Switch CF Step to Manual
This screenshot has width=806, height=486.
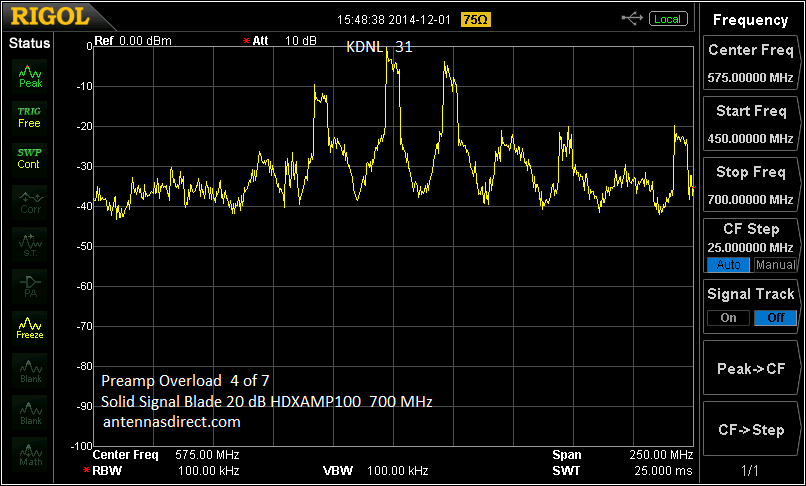point(775,265)
